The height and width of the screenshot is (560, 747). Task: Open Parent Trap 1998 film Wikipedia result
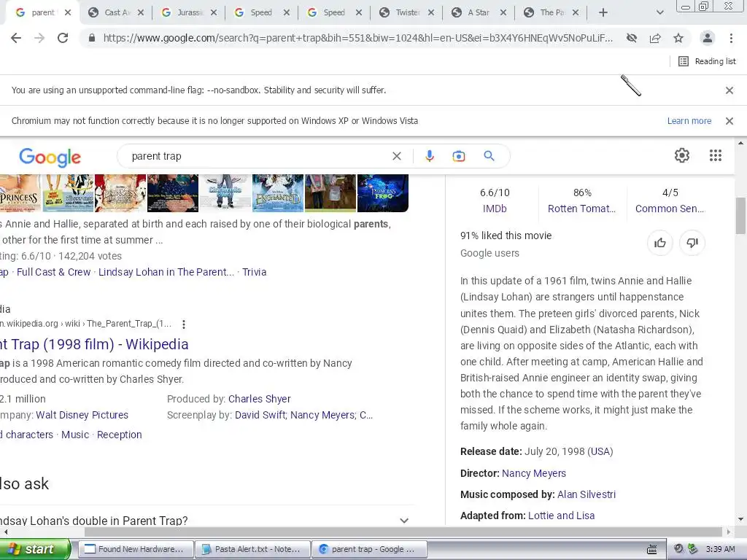(94, 344)
